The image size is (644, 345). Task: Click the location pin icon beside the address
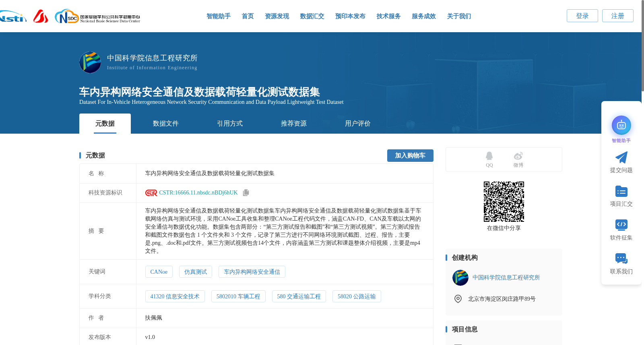coord(458,299)
